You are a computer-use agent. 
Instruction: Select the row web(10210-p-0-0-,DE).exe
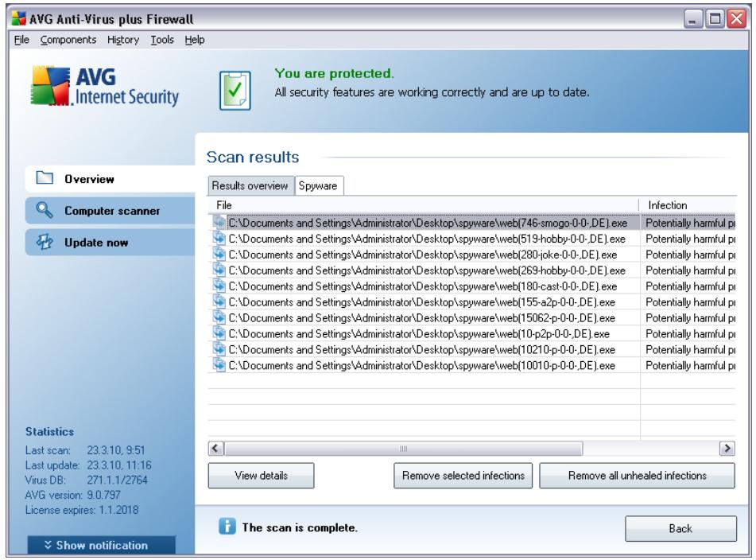[471, 350]
